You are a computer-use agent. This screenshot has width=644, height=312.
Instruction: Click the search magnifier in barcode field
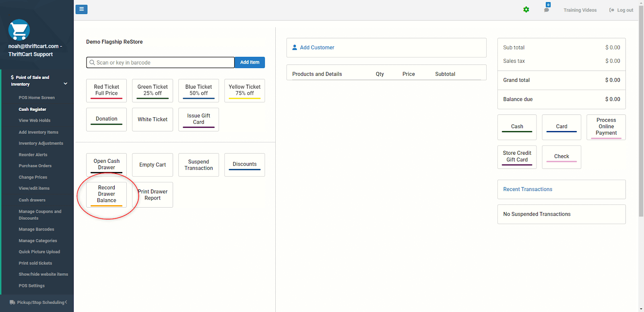click(92, 62)
